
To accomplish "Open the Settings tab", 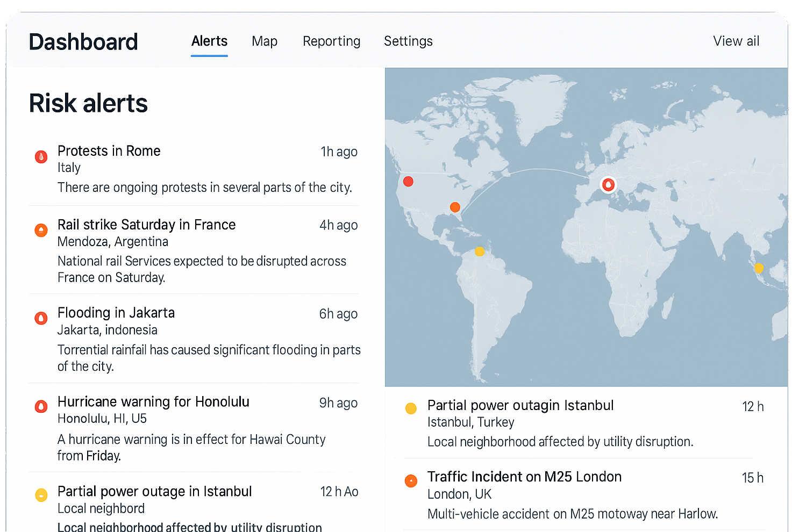I will [408, 41].
